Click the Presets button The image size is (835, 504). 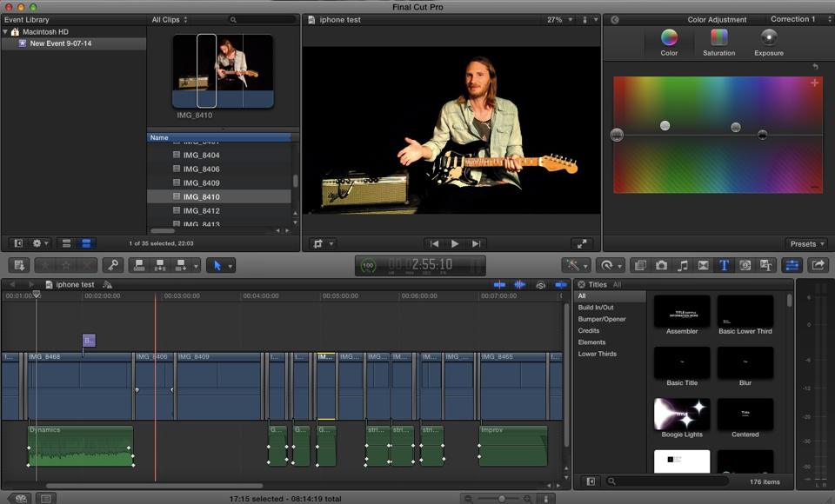(806, 244)
